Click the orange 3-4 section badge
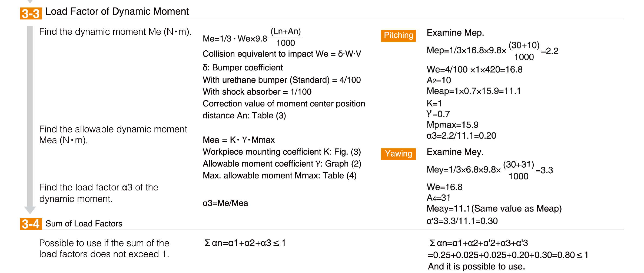The height and width of the screenshot is (273, 644). [31, 224]
